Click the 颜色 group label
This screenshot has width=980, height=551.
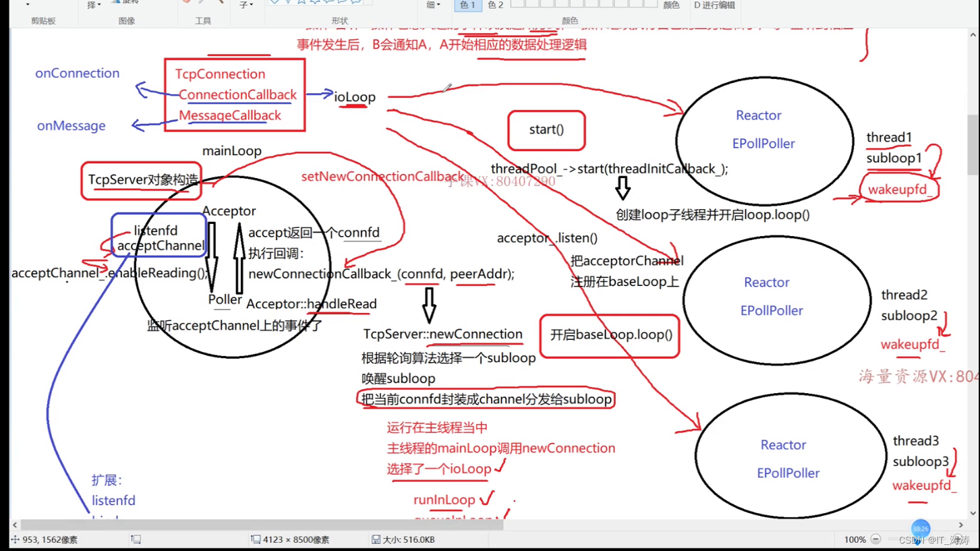(570, 21)
